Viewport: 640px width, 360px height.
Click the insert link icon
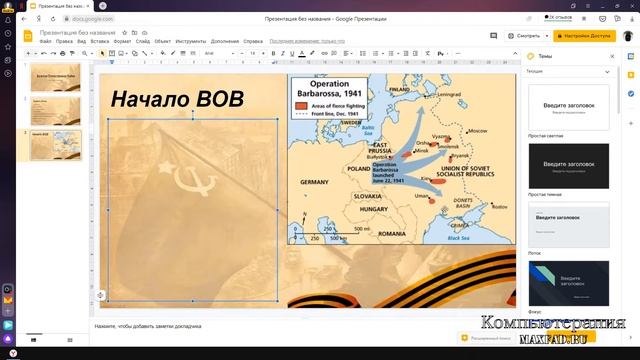pyautogui.click(x=324, y=53)
